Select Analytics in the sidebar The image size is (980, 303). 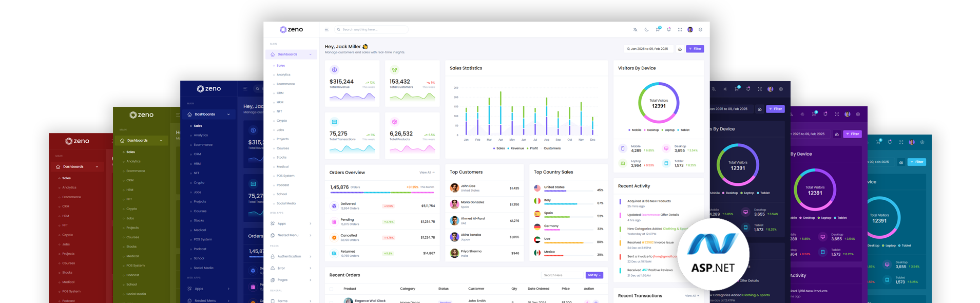[283, 75]
